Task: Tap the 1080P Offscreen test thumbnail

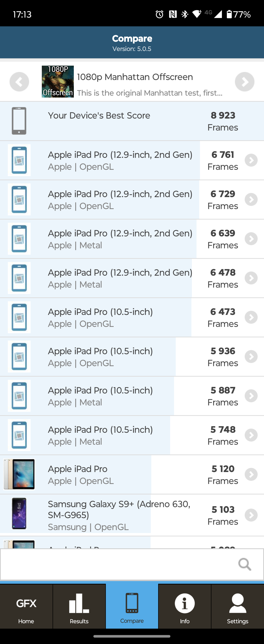Action: tap(58, 82)
